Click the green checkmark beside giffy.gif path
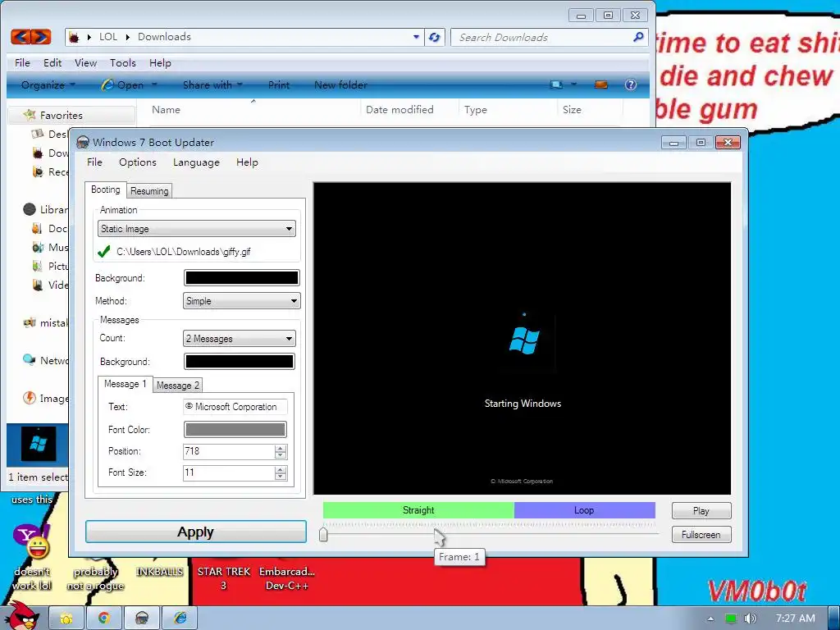 (104, 251)
